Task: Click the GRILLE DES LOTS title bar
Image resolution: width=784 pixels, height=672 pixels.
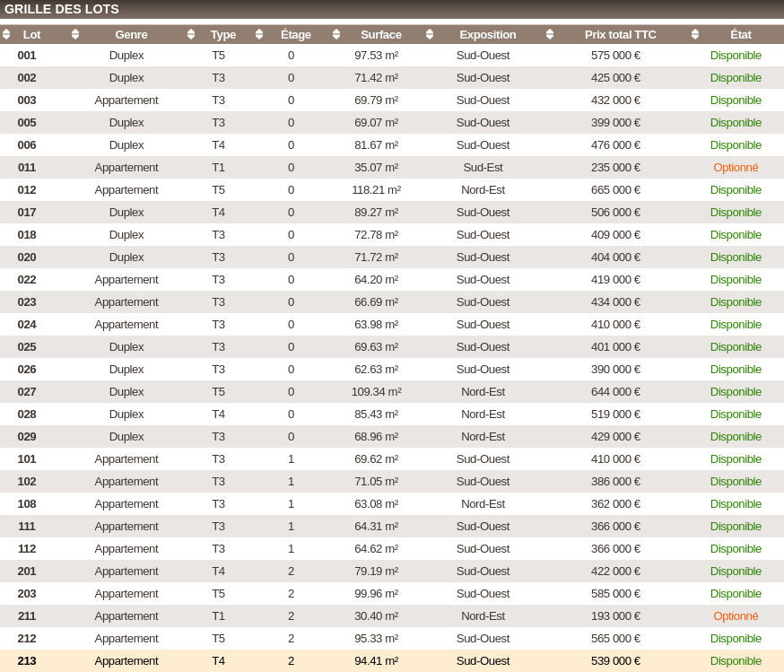Action: tap(62, 9)
